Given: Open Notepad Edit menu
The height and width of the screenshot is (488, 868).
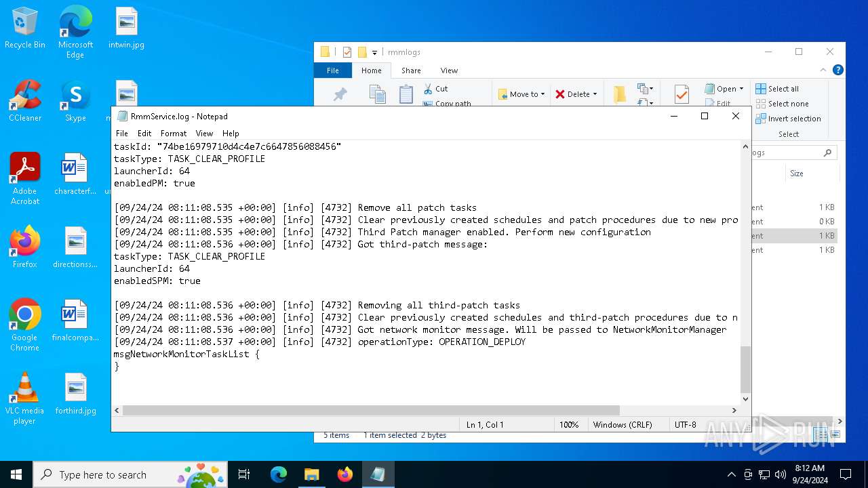Looking at the screenshot, I should [x=144, y=134].
